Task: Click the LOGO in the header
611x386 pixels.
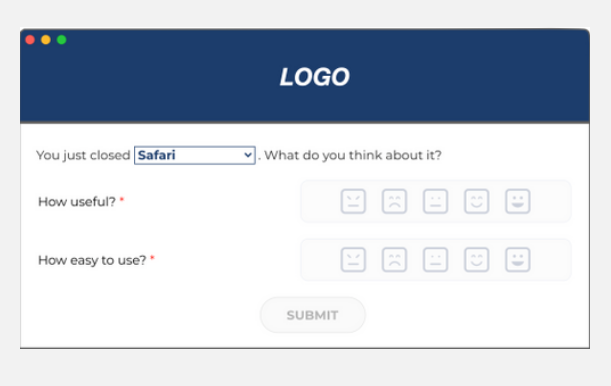Action: tap(314, 77)
